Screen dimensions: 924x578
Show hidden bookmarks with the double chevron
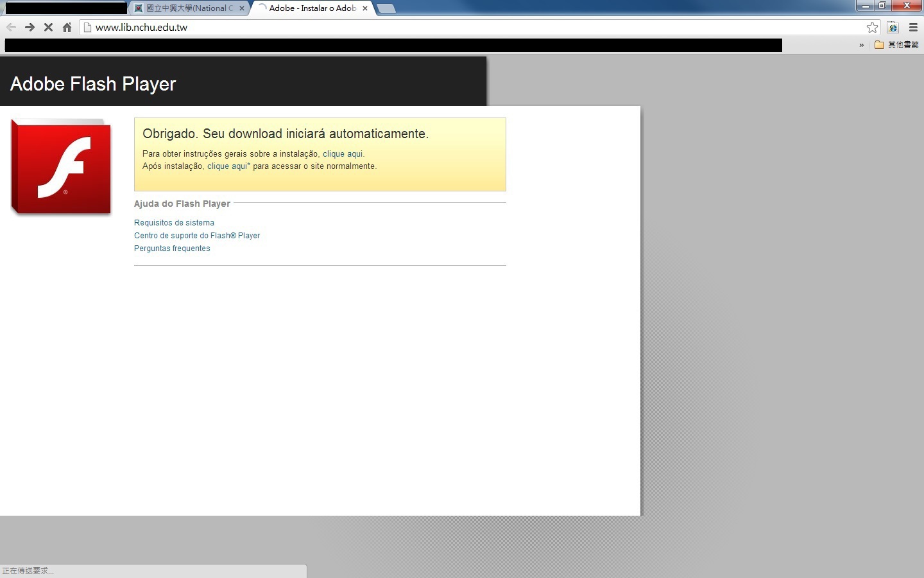[861, 45]
